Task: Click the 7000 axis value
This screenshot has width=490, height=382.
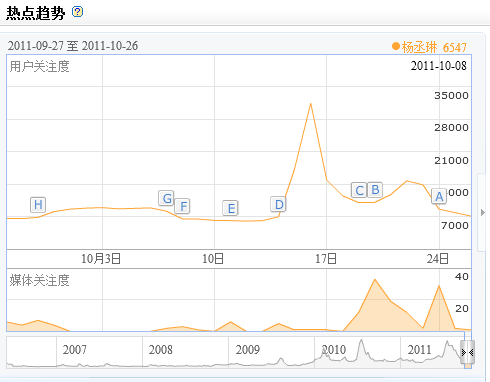Action: (455, 226)
